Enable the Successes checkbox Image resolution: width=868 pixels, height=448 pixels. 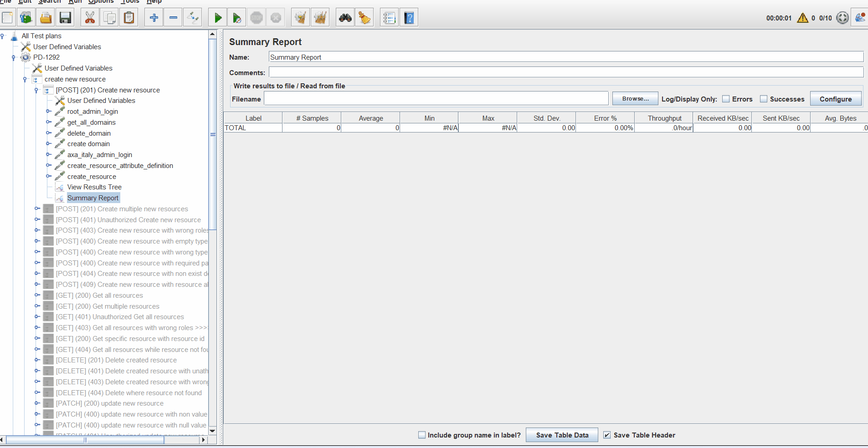[764, 99]
